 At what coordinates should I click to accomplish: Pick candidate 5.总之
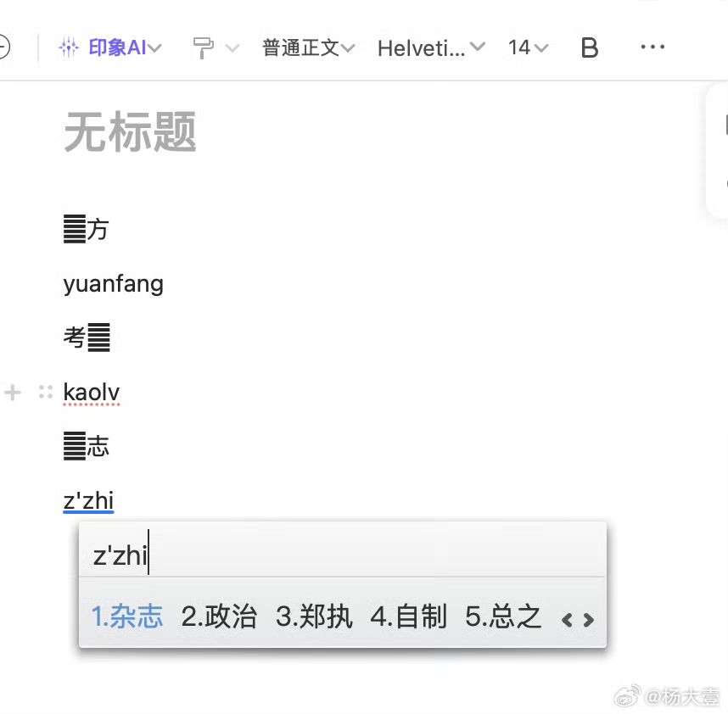point(504,616)
